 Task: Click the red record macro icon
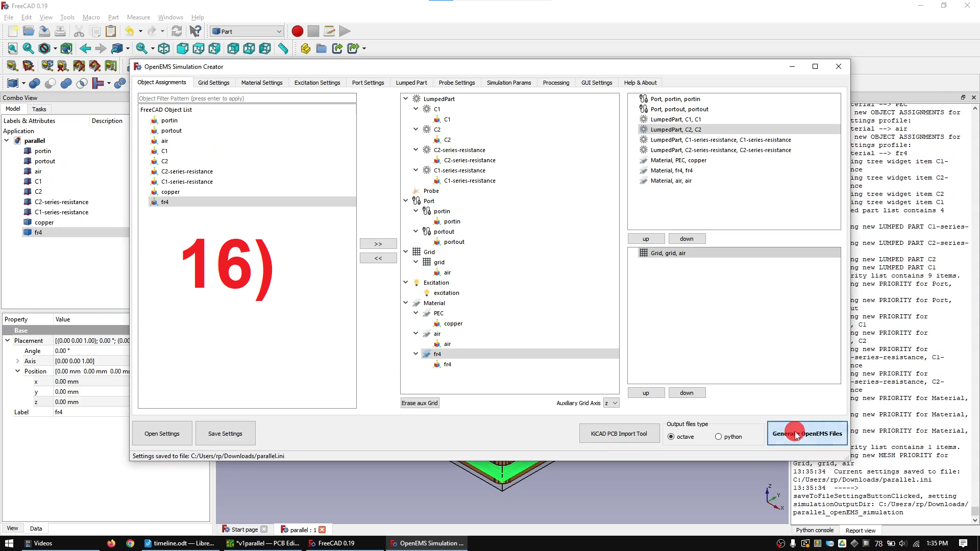click(x=297, y=31)
